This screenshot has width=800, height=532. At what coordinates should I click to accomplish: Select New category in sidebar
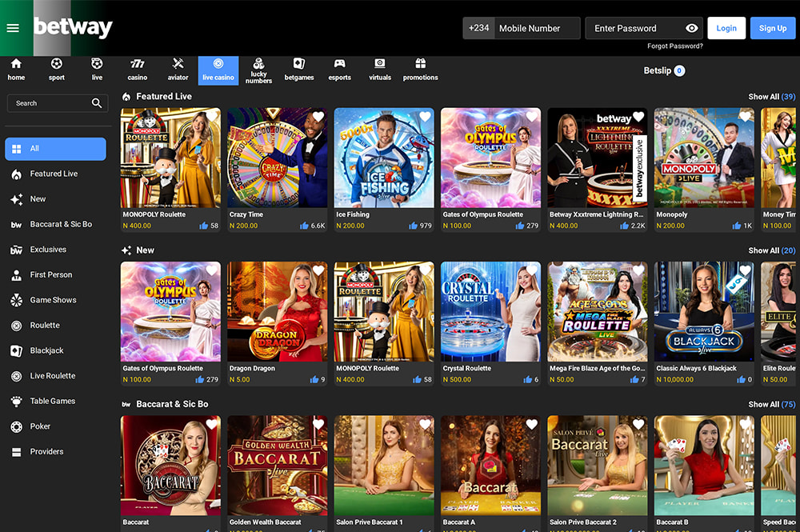pos(56,199)
